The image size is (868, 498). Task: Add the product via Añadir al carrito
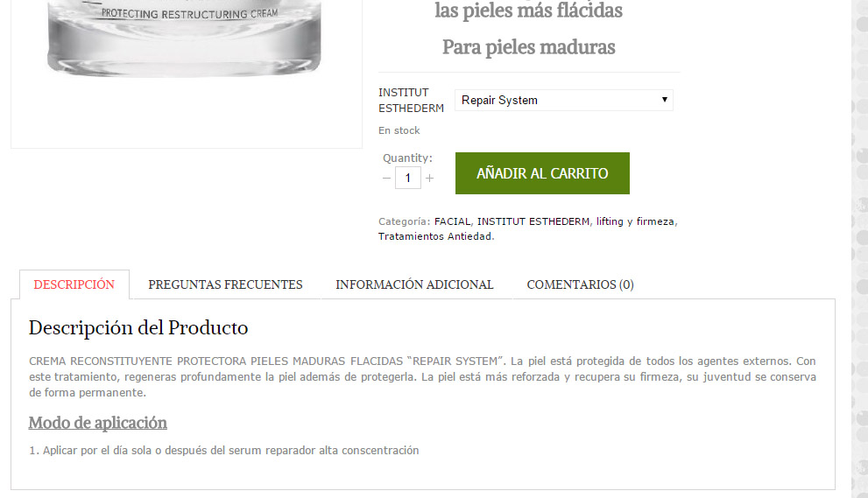click(542, 173)
